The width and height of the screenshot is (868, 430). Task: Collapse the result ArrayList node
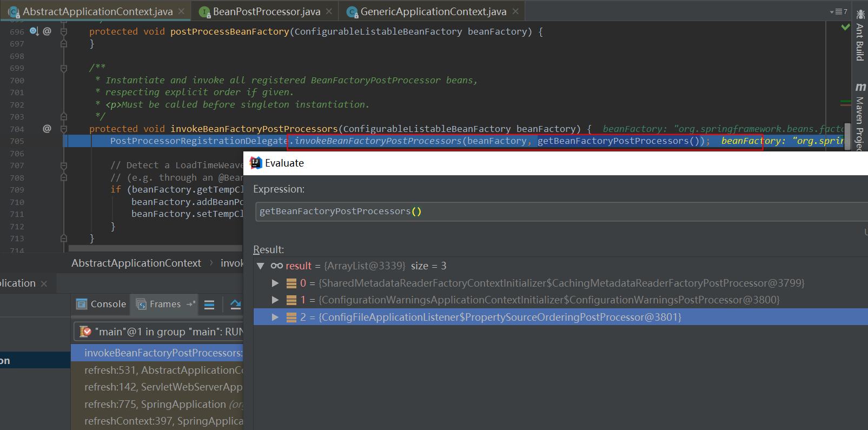[260, 266]
